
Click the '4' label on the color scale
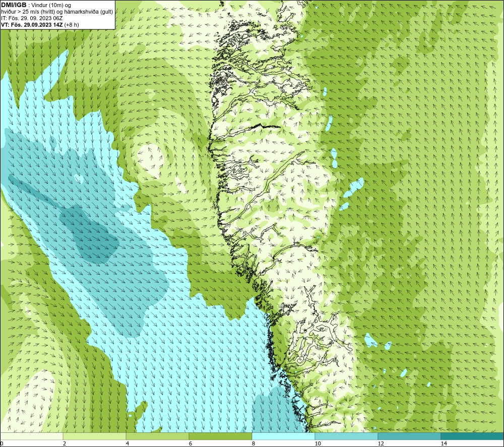click(128, 443)
